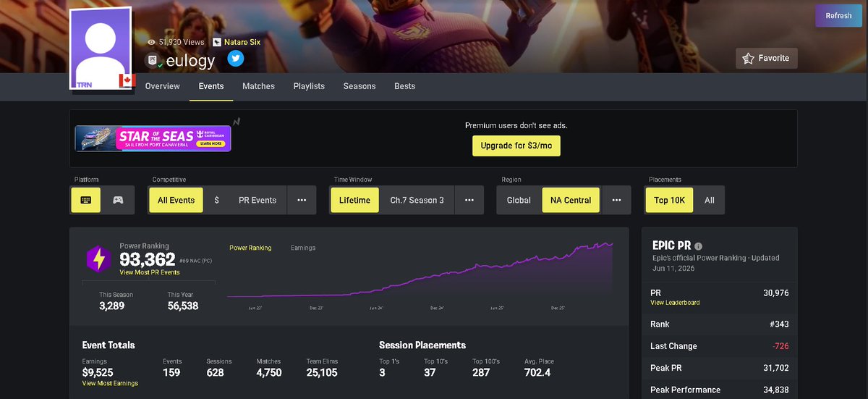Click the EPIC PR info icon
Image resolution: width=868 pixels, height=399 pixels.
(699, 246)
